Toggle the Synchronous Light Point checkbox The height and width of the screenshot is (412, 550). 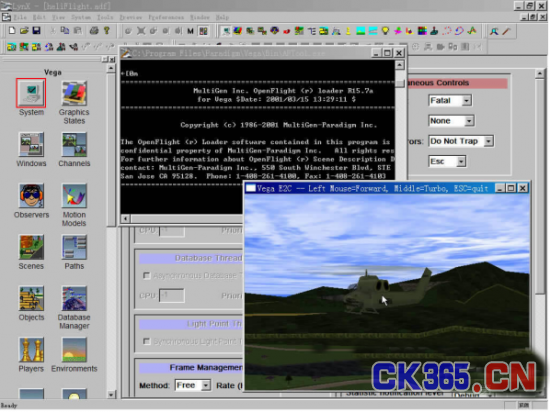pyautogui.click(x=146, y=341)
